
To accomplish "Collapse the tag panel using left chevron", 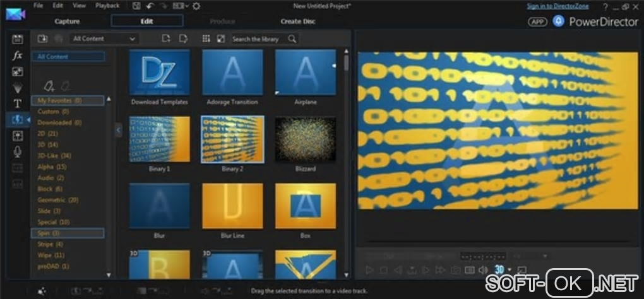I will pyautogui.click(x=118, y=130).
